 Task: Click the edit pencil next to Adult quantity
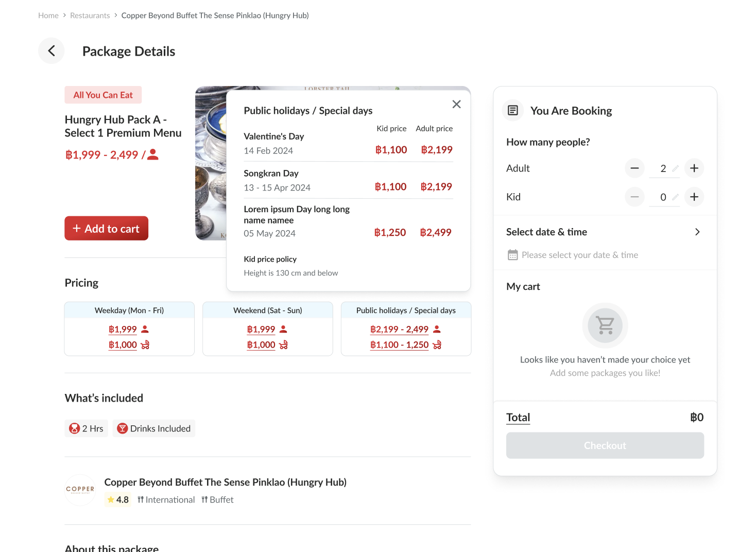675,168
